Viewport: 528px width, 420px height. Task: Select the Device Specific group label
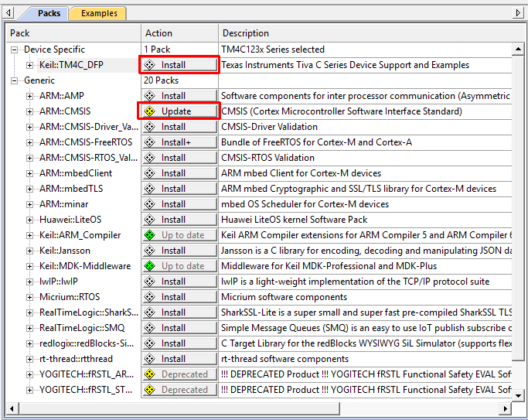[54, 50]
